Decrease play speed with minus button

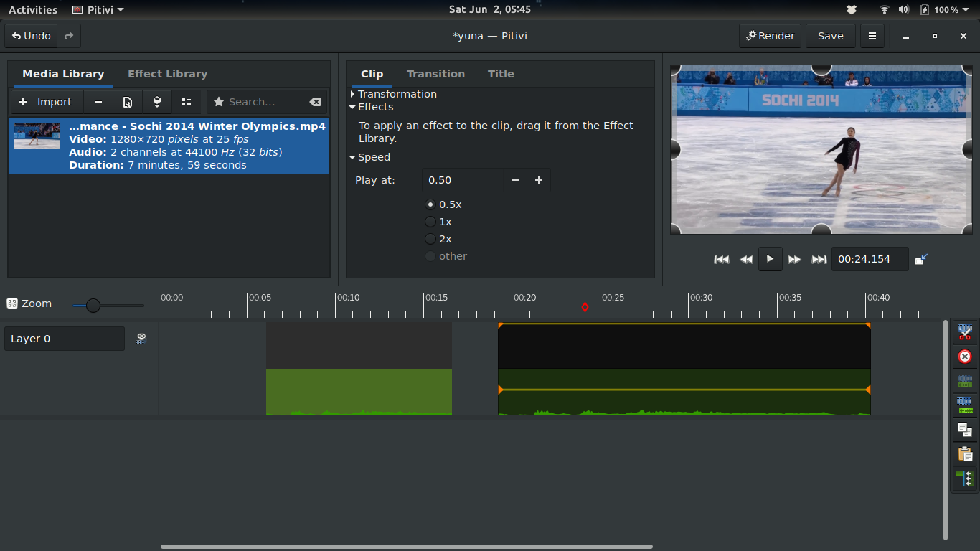pyautogui.click(x=514, y=180)
